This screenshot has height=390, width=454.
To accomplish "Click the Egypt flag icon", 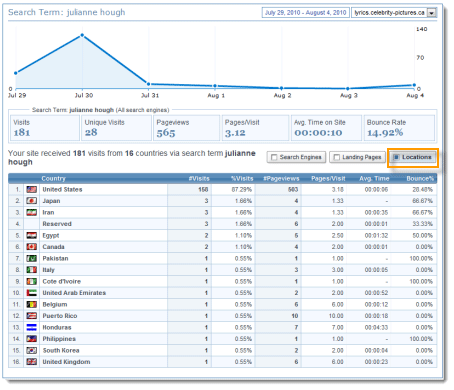I will pyautogui.click(x=32, y=236).
